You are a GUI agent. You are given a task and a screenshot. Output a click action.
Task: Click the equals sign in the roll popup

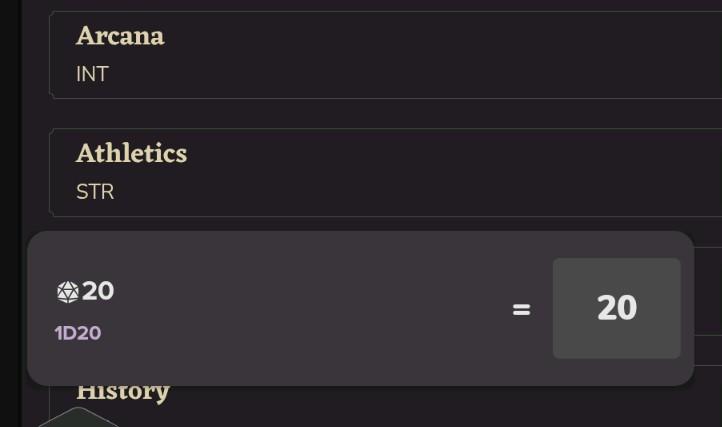[521, 309]
